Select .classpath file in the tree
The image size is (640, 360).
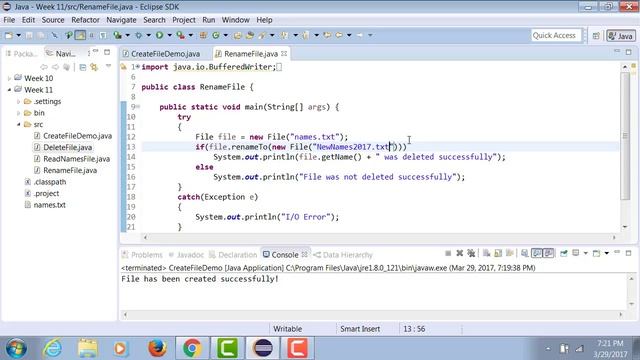coord(49,182)
